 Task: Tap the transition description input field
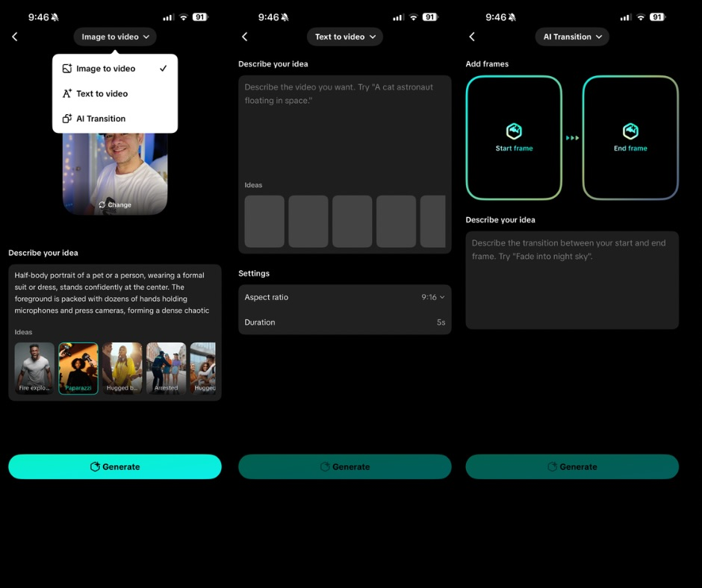pyautogui.click(x=571, y=280)
